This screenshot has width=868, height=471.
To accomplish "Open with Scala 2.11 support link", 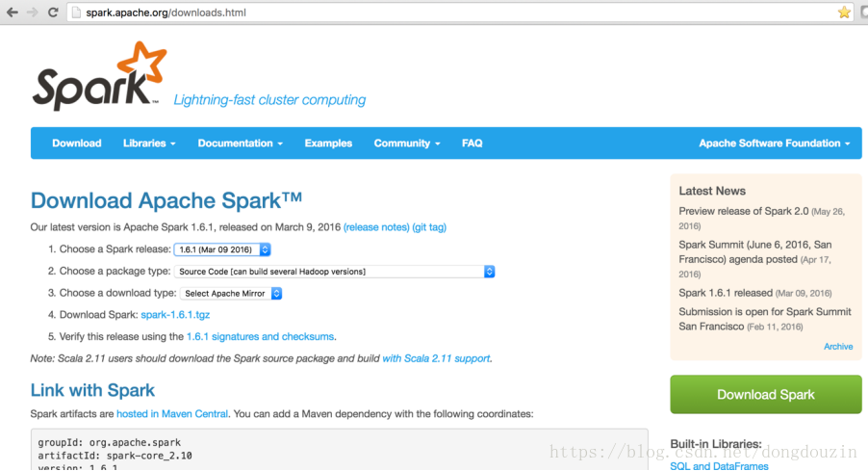I will (436, 358).
